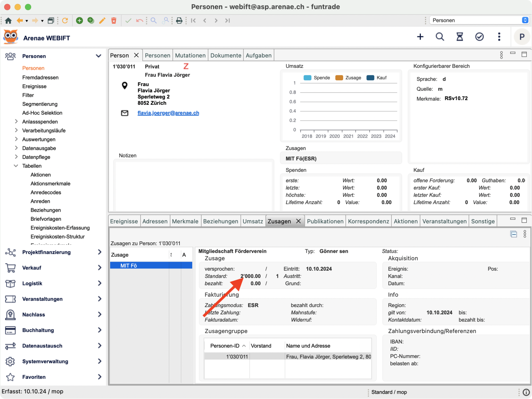Image resolution: width=532 pixels, height=399 pixels.
Task: Toggle the Kauf legend color swatch
Action: click(x=370, y=78)
